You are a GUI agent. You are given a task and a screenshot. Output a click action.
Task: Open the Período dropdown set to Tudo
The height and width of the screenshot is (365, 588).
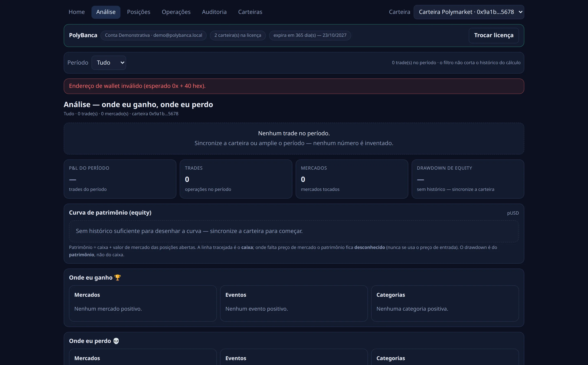[x=109, y=63]
